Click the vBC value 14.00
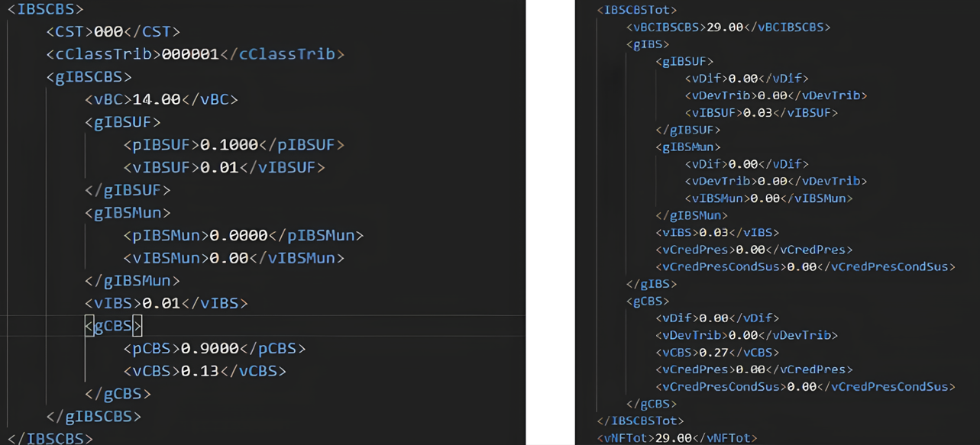 [157, 100]
